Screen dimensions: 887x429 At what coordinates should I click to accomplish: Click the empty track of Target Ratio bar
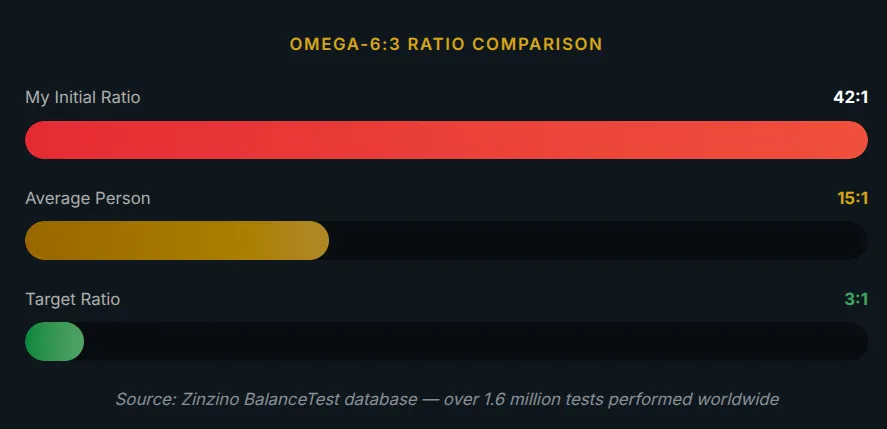[476, 341]
